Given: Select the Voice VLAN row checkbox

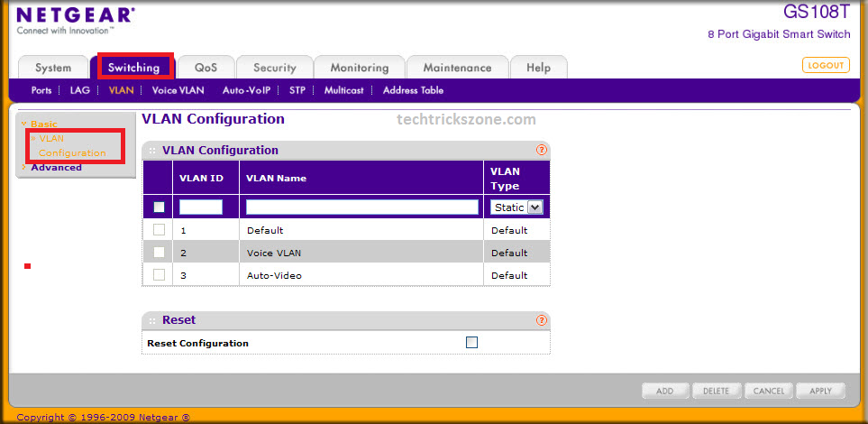Looking at the screenshot, I should click(x=159, y=253).
